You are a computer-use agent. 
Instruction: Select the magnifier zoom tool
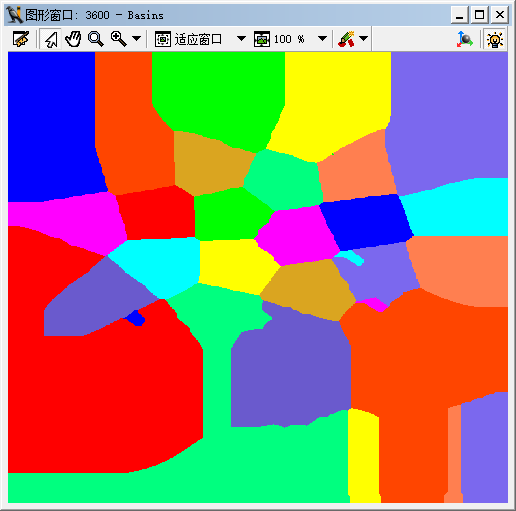point(95,39)
